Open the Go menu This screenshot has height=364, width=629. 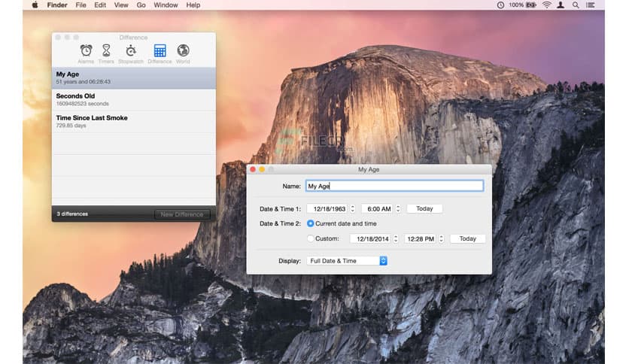click(x=141, y=5)
